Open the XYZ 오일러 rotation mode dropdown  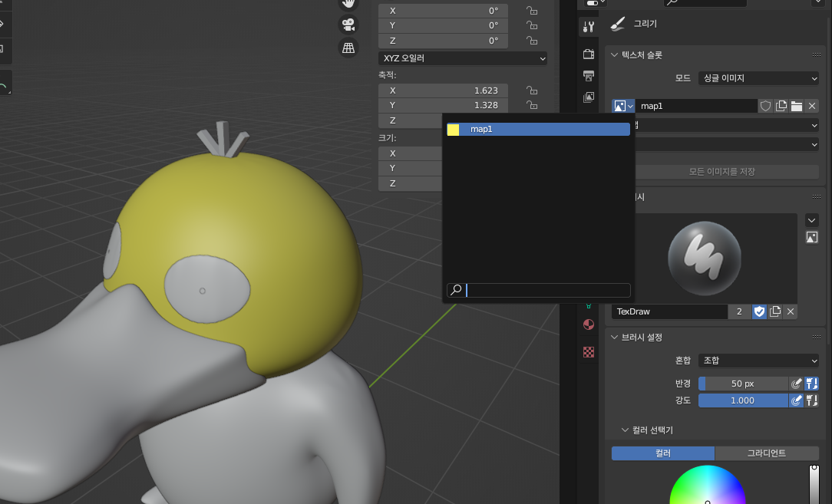click(463, 58)
